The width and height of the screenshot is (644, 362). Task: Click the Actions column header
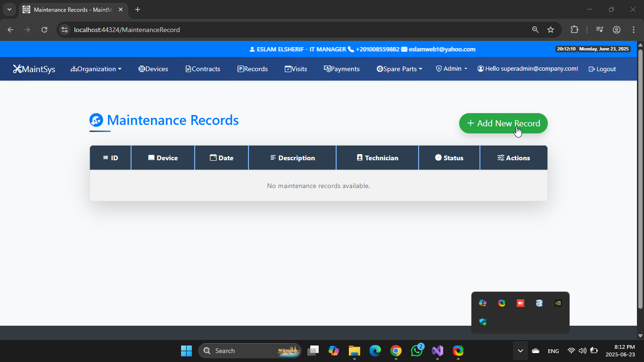pyautogui.click(x=514, y=158)
